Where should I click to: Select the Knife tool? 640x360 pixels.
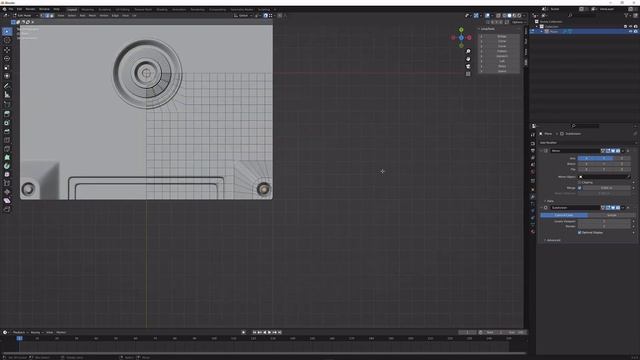(7, 149)
